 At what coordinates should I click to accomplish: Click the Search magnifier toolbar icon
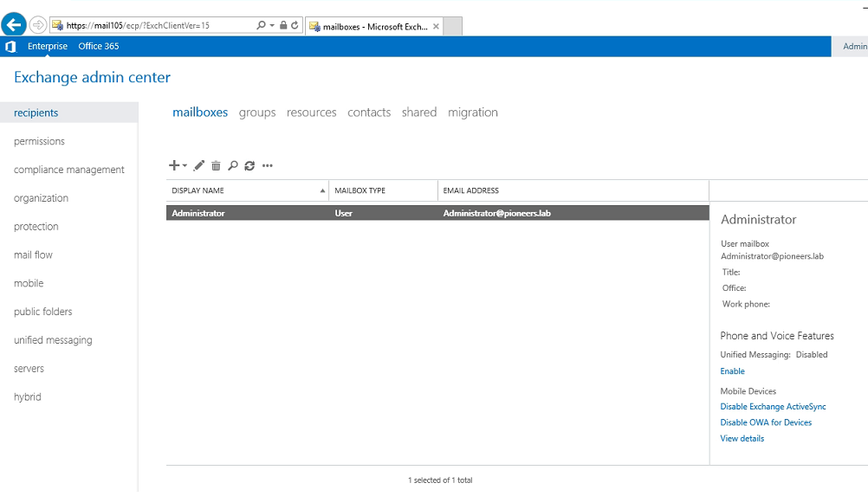233,165
